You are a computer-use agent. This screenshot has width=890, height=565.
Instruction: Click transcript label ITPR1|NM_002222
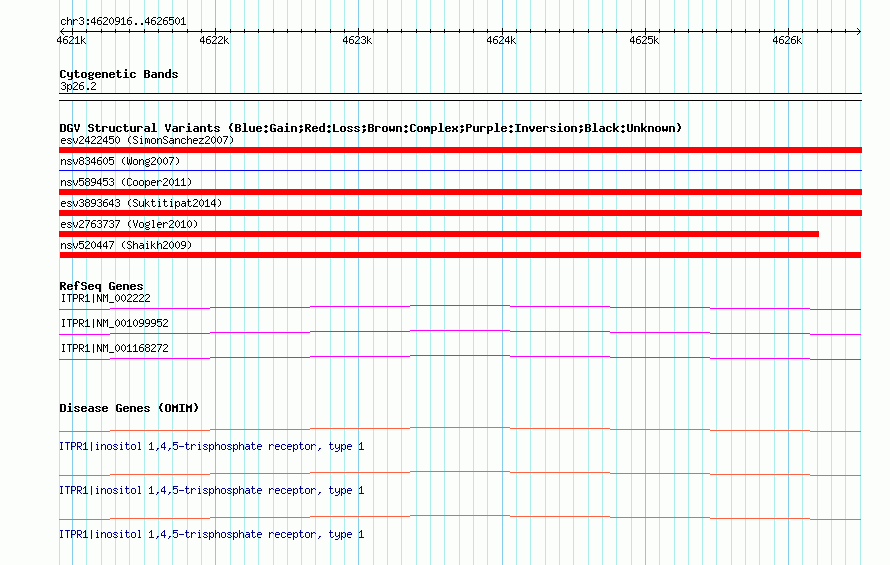[106, 298]
